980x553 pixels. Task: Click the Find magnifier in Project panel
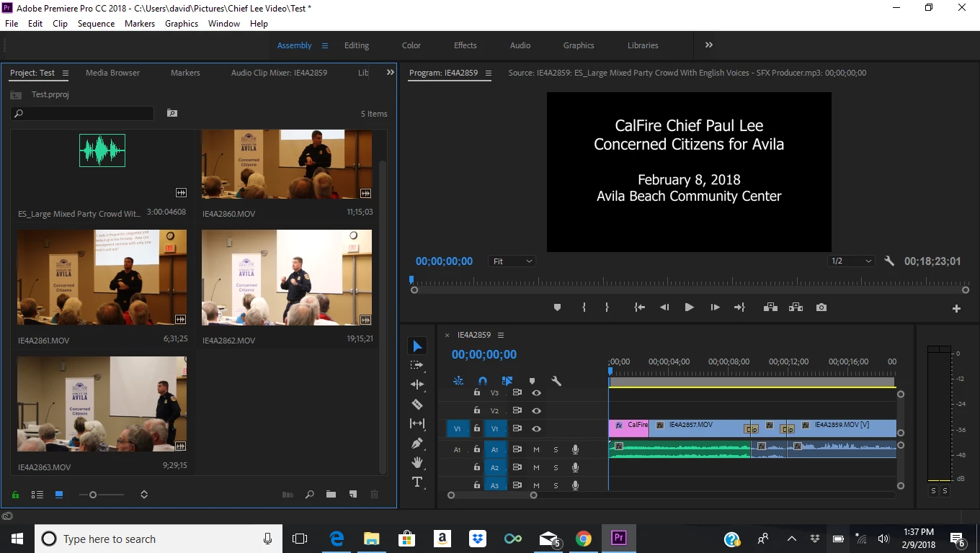click(x=309, y=495)
